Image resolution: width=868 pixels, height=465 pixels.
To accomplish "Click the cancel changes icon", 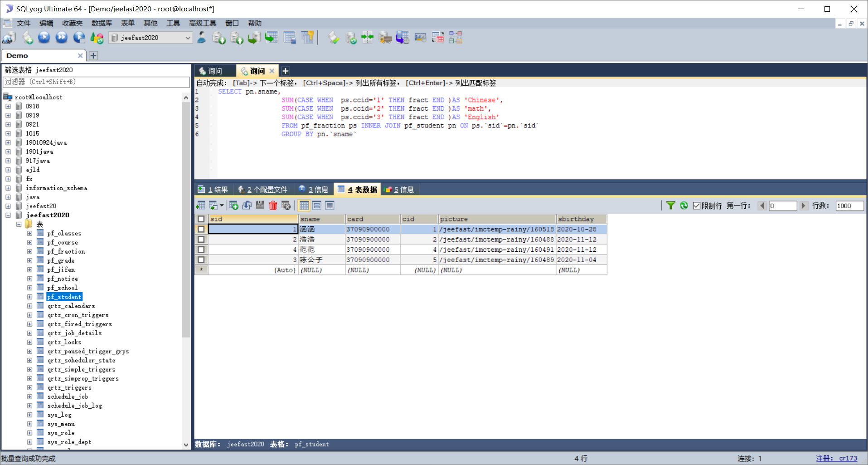I will click(x=286, y=206).
